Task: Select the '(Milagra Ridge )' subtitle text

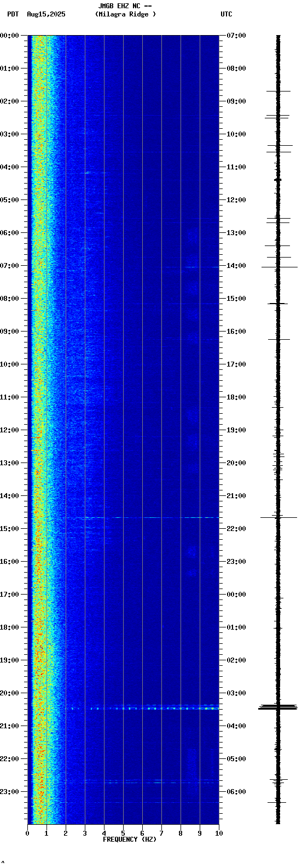Action: pyautogui.click(x=125, y=14)
